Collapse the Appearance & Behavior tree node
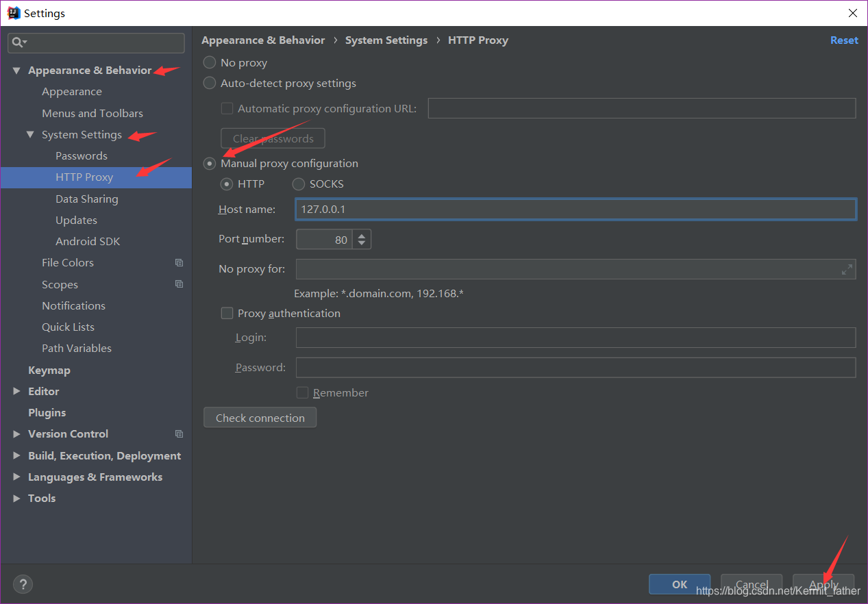Image resolution: width=868 pixels, height=604 pixels. click(x=16, y=71)
